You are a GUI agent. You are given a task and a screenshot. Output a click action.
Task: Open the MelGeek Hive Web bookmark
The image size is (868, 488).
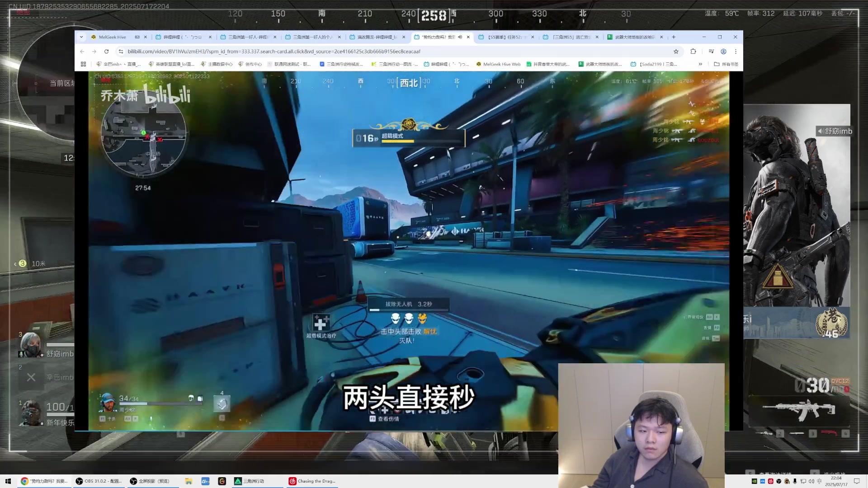[498, 64]
